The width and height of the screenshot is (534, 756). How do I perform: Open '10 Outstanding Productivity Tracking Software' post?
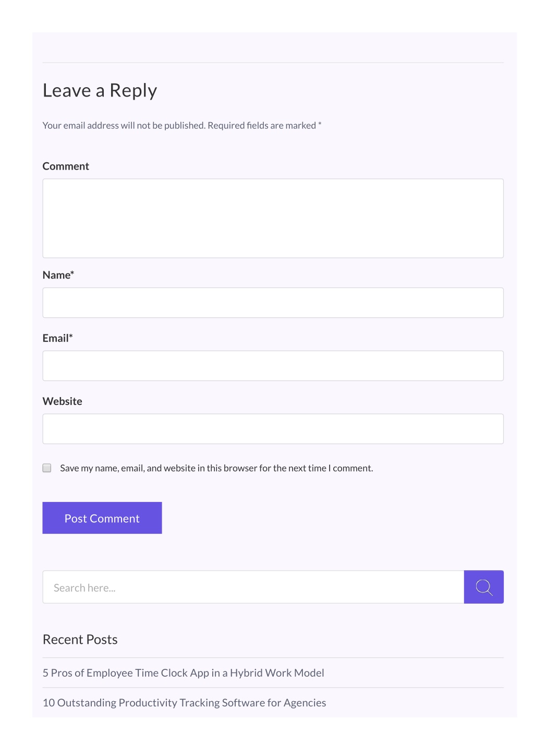[185, 703]
